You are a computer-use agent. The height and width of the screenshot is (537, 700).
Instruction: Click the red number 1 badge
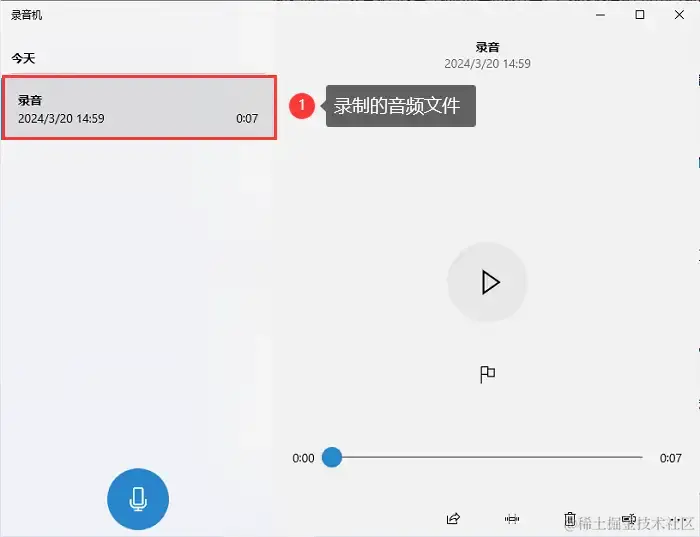pyautogui.click(x=302, y=106)
